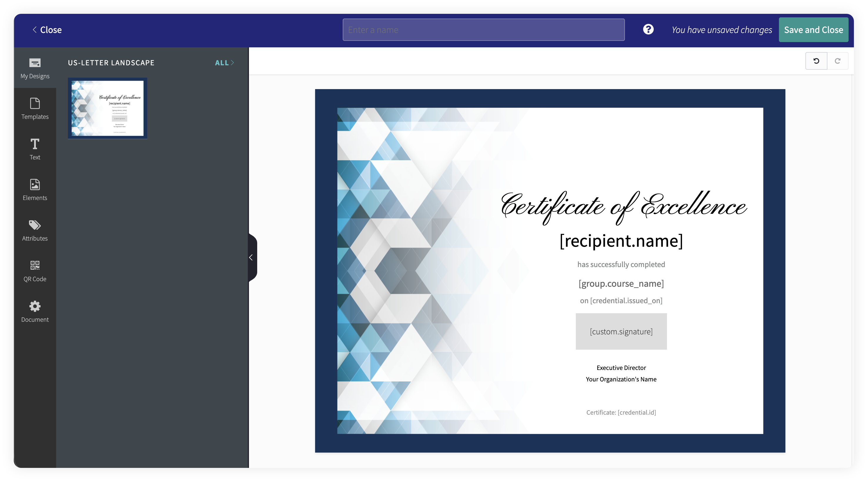Click the undo arrow button
868x482 pixels.
(x=816, y=61)
